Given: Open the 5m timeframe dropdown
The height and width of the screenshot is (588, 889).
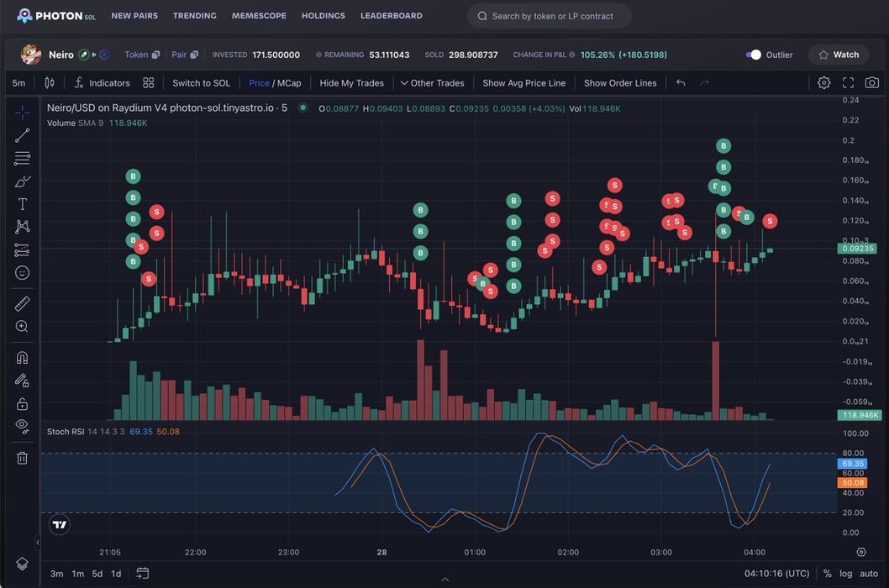Looking at the screenshot, I should [x=18, y=83].
